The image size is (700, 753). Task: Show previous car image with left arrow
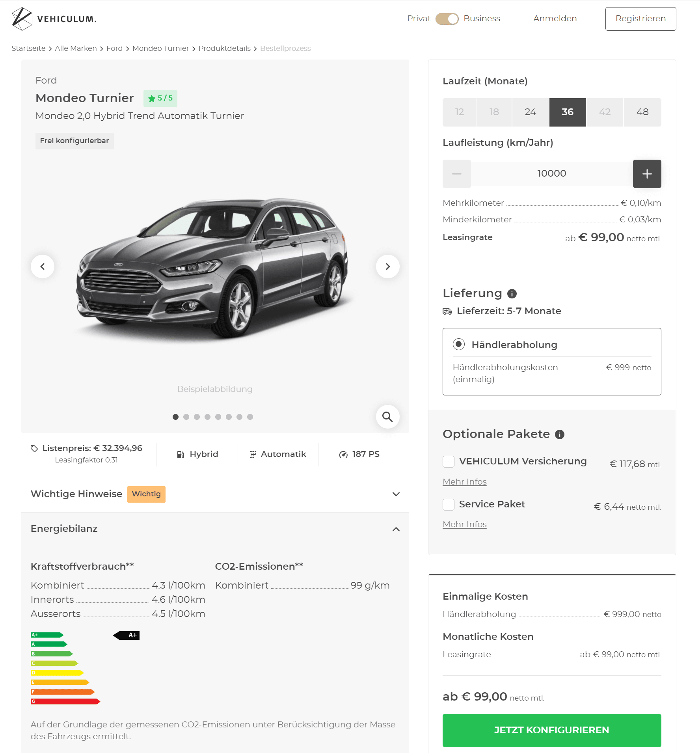(43, 267)
